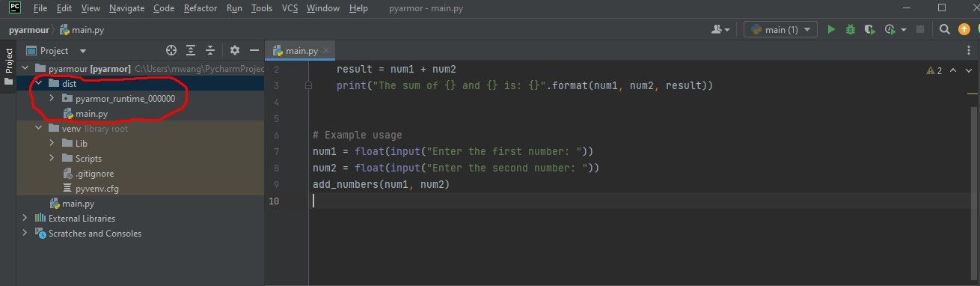Open editor tab options kebab menu
The width and height of the screenshot is (980, 286).
point(970,50)
